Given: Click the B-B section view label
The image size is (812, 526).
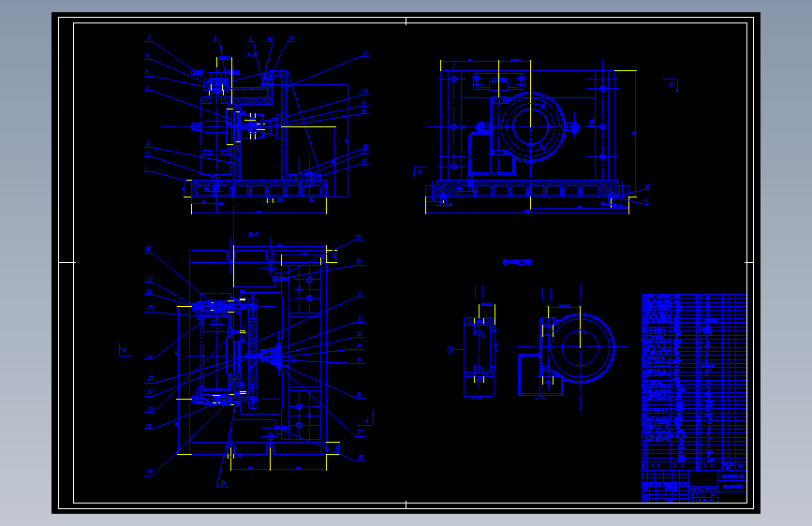Looking at the screenshot, I should pyautogui.click(x=253, y=235).
